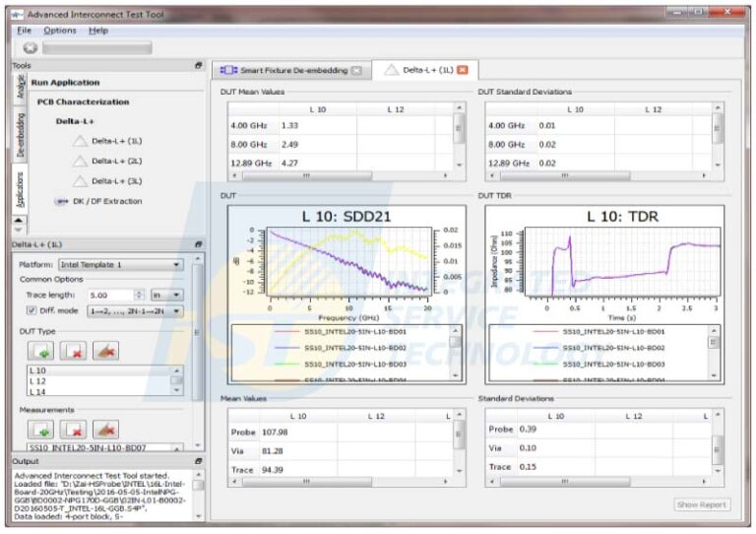Click the Trace length input field
The image size is (756, 534).
110,295
